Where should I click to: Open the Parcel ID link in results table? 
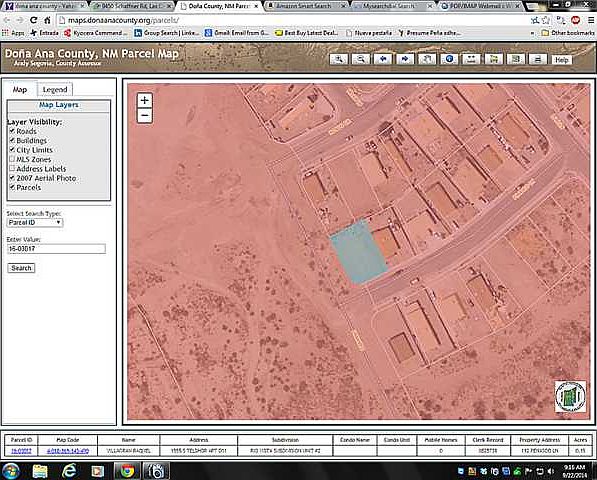(21, 451)
